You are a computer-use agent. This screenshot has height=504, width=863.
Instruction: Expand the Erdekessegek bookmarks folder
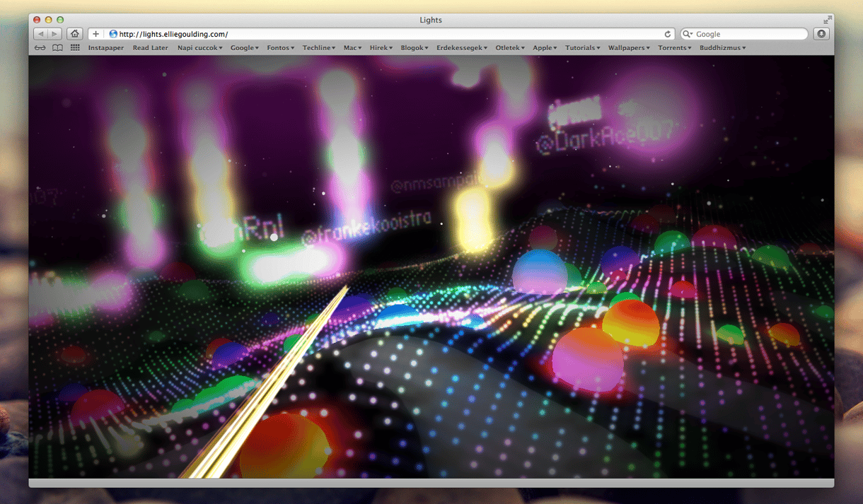462,48
